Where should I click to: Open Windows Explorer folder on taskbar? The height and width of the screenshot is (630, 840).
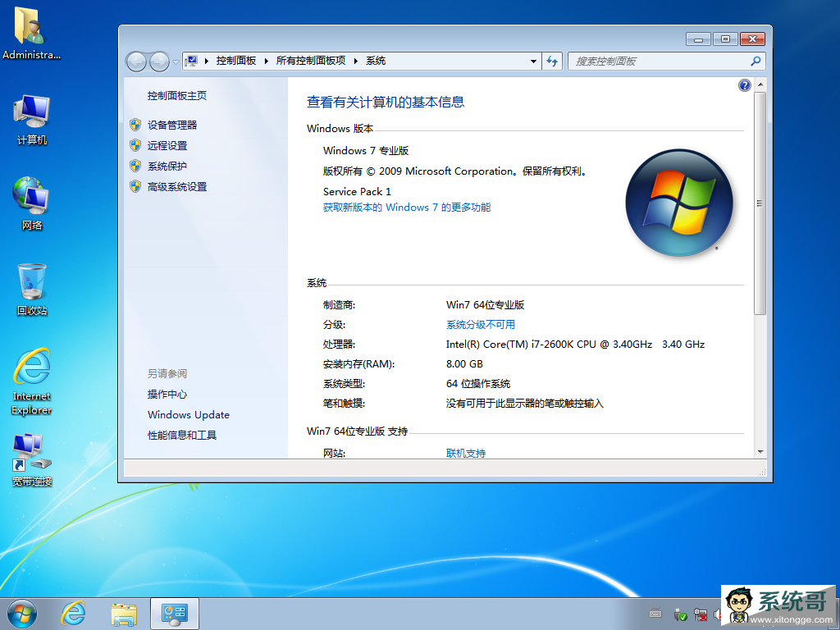click(x=124, y=614)
